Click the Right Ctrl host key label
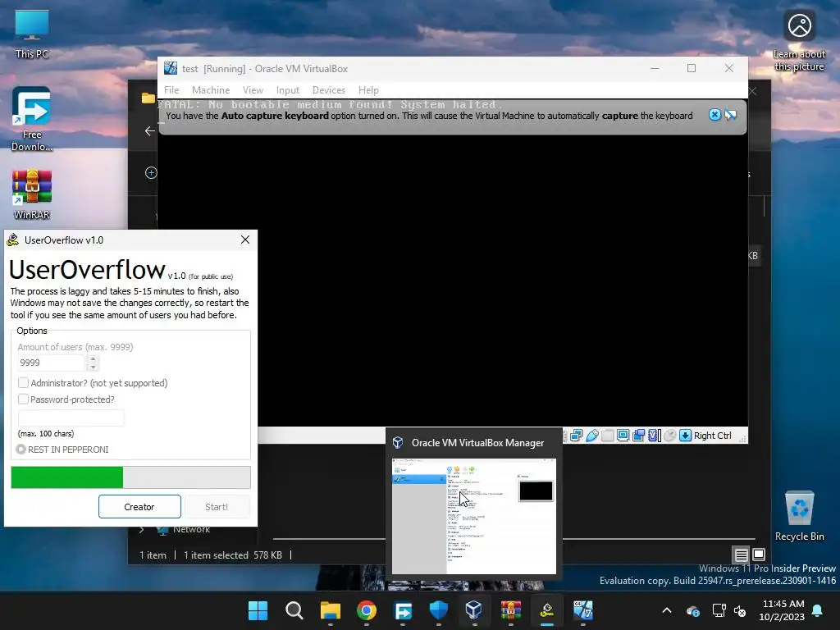Image resolution: width=840 pixels, height=630 pixels. click(713, 436)
